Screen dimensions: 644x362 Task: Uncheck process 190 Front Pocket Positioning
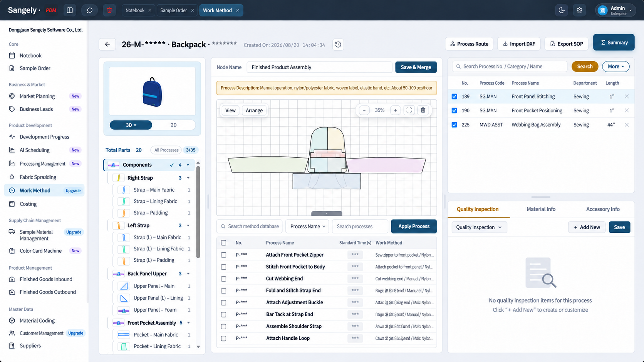coord(454,110)
